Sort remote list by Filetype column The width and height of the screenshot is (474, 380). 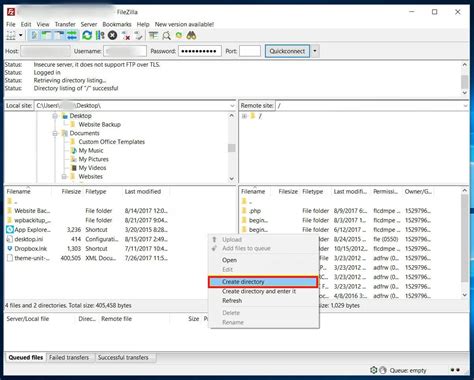point(312,191)
